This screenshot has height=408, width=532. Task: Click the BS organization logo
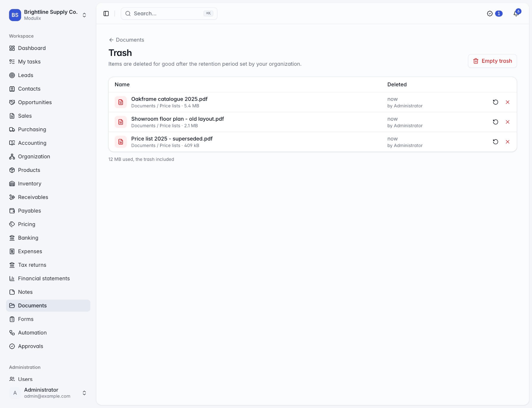click(15, 15)
